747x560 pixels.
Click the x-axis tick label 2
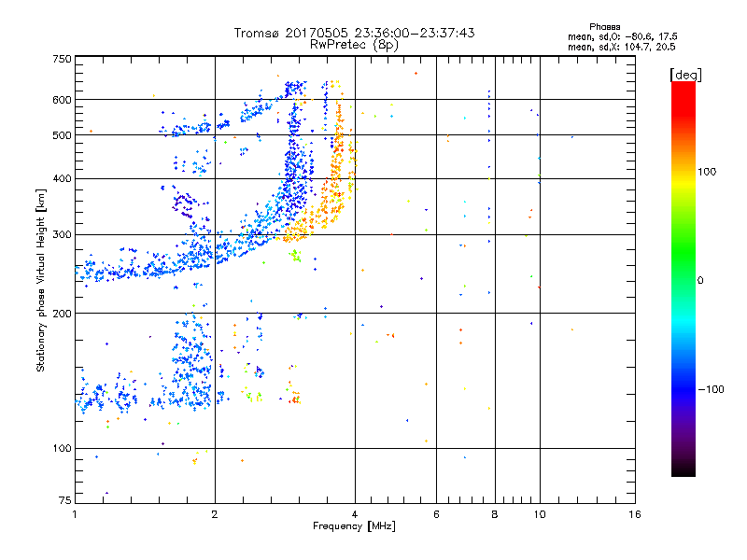(215, 514)
